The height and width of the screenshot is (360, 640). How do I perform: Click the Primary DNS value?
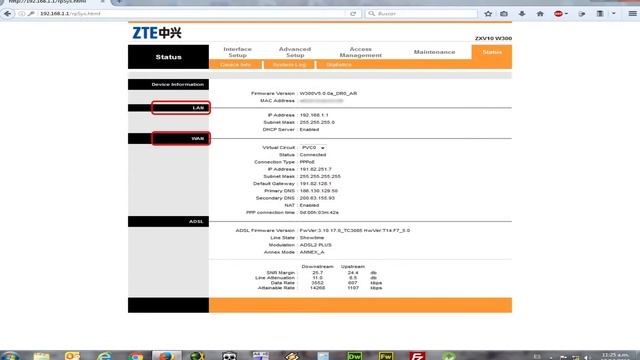pyautogui.click(x=318, y=191)
